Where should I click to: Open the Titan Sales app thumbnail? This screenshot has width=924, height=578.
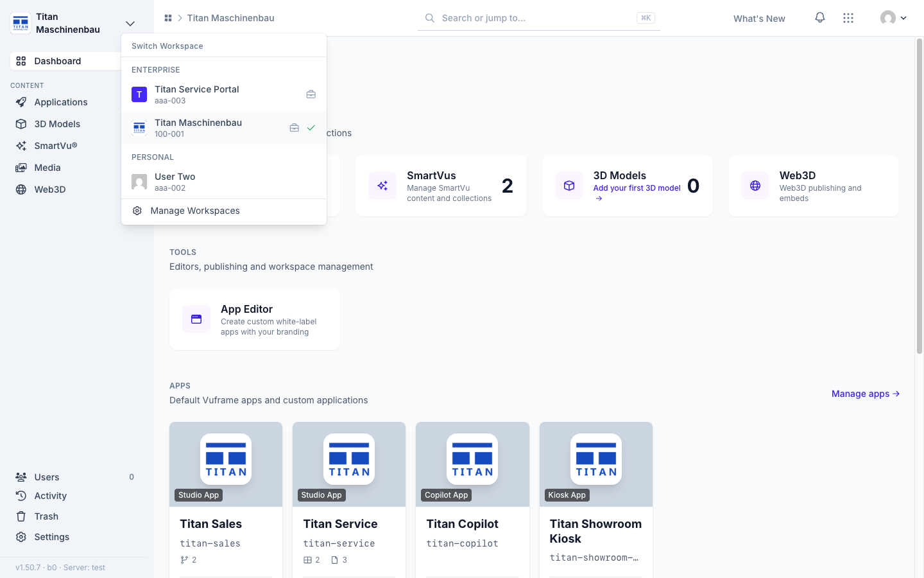pyautogui.click(x=226, y=464)
